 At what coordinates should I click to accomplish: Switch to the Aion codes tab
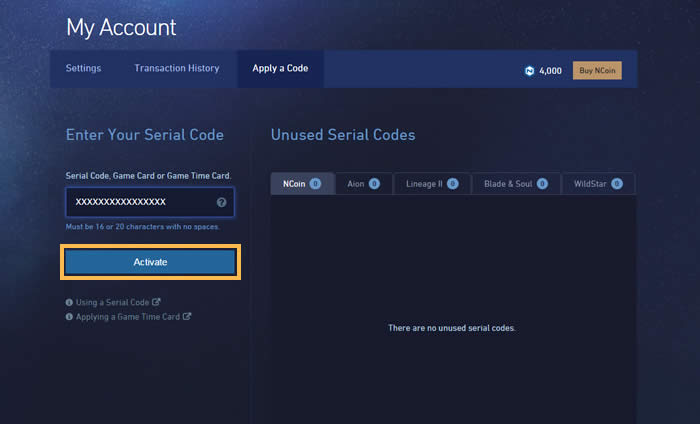coord(363,183)
